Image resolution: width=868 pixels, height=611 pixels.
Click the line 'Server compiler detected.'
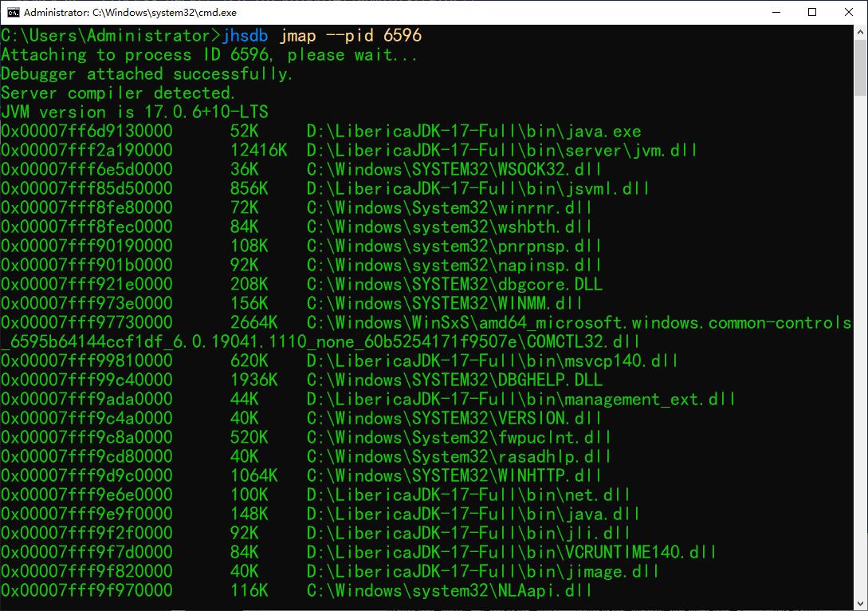pyautogui.click(x=118, y=93)
